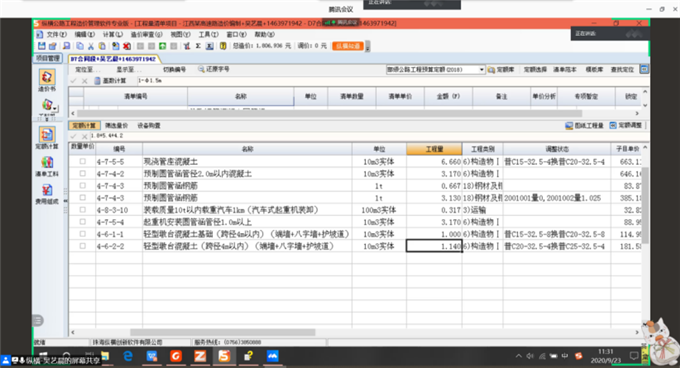Tick checkbox for 4-7-4-3 row with 0.667
This screenshot has width=680, height=368.
pyautogui.click(x=82, y=186)
